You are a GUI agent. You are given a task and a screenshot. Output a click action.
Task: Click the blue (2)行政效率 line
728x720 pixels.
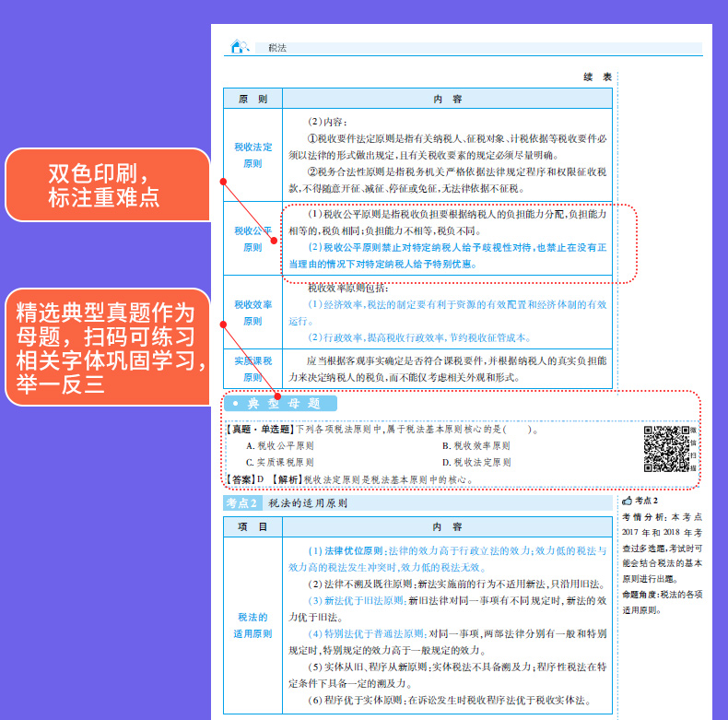[x=419, y=337]
